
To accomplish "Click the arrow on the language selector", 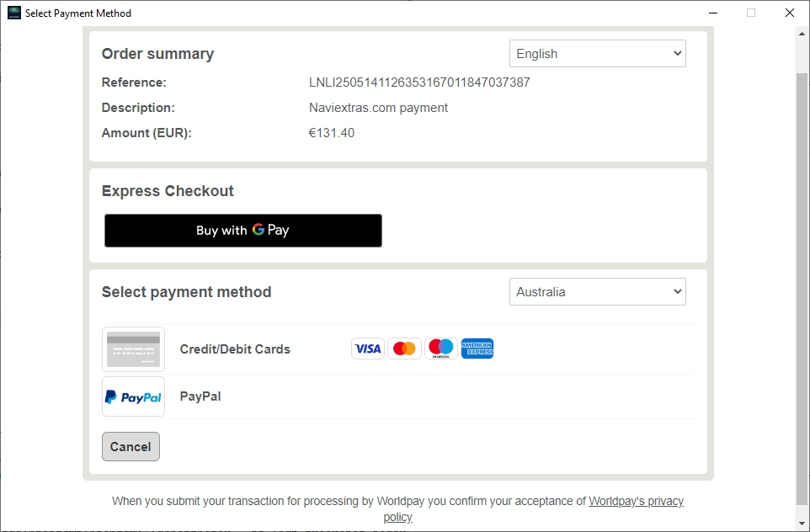I will [677, 54].
